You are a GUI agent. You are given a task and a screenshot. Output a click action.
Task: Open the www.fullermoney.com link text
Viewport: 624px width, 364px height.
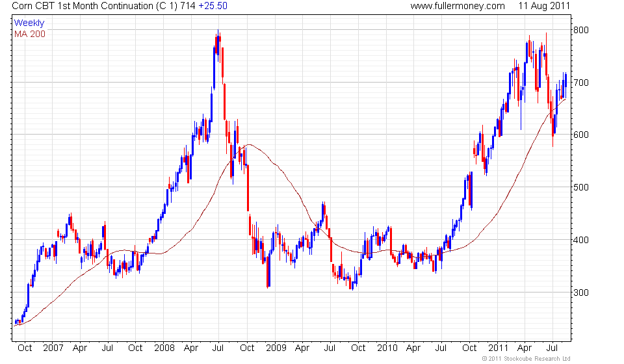click(458, 6)
